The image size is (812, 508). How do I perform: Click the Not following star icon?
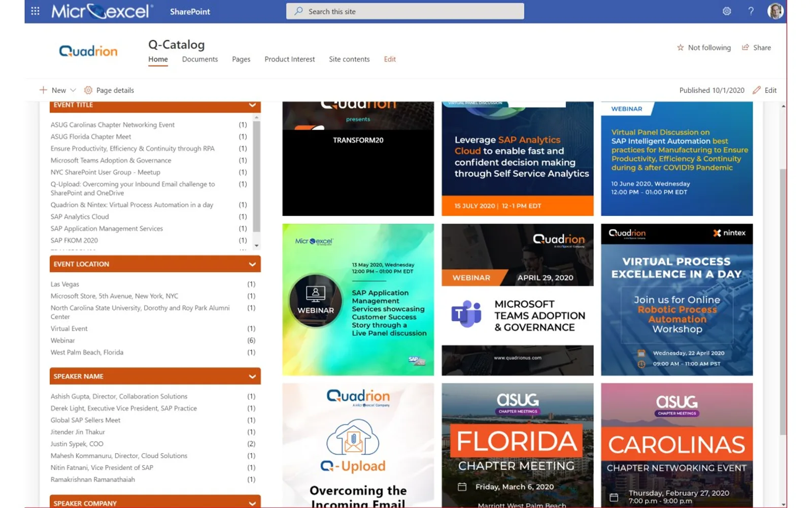(x=681, y=47)
